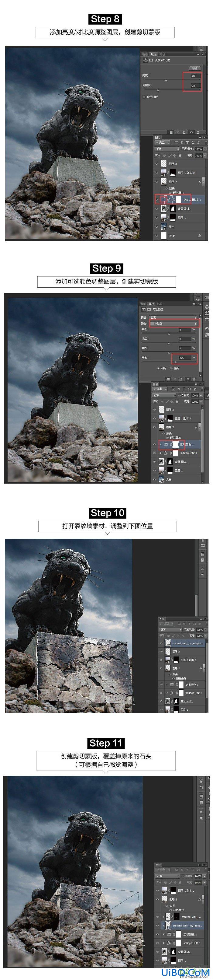Select 绝对 radio button in Step 9 panel
The image size is (213, 980).
[x=172, y=368]
